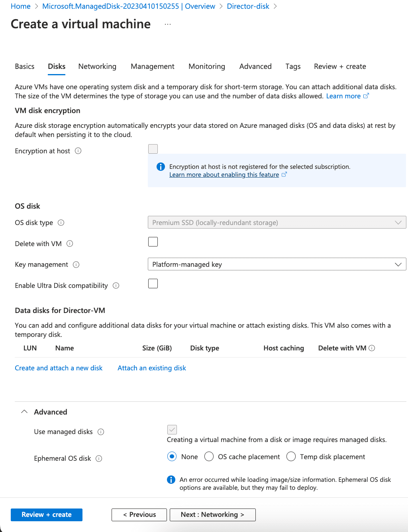This screenshot has width=408, height=532.
Task: Open the Key management info tooltip
Action: (x=77, y=265)
